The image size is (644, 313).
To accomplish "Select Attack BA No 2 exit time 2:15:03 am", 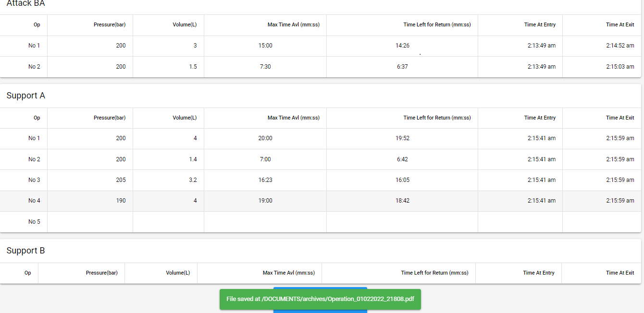I will pos(619,67).
